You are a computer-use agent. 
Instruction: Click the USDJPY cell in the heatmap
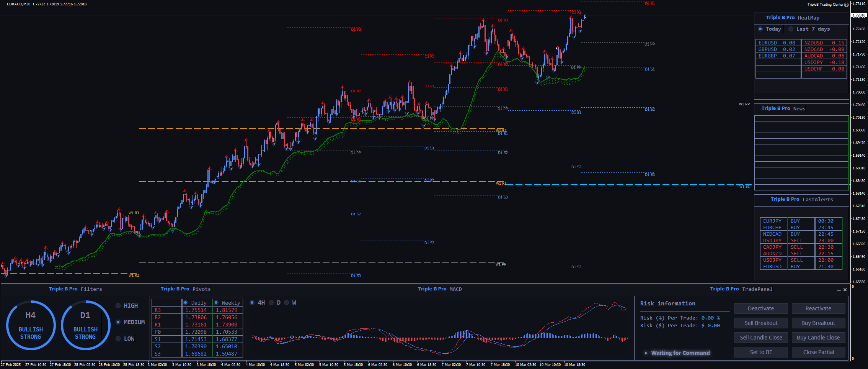[813, 62]
